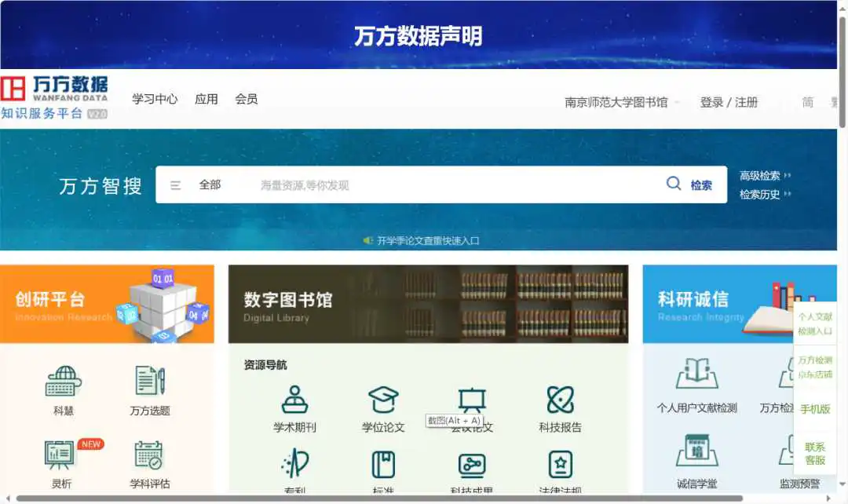This screenshot has width=848, height=504.
Task: Open the 万方选题 document icon
Action: [150, 381]
